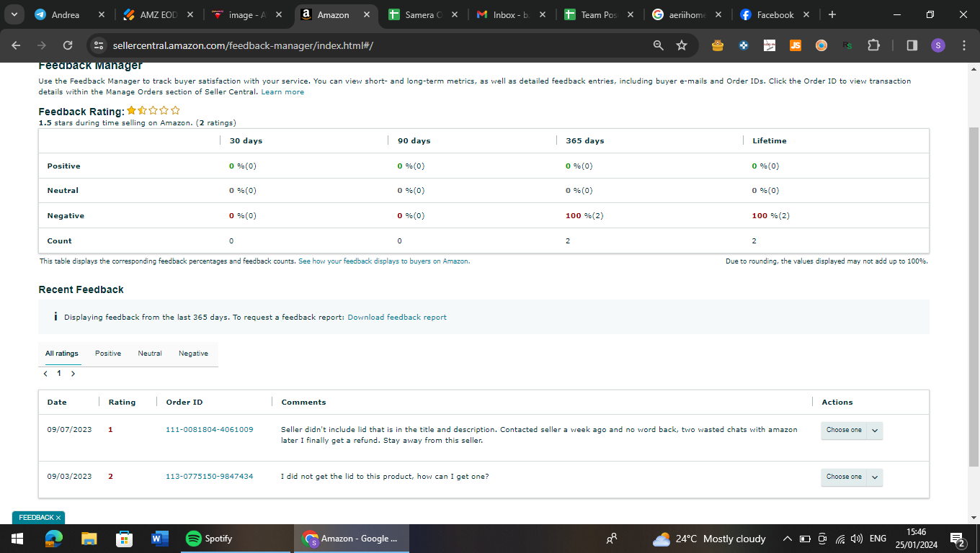Close the Amazon tab
This screenshot has height=553, width=980.
tap(367, 14)
